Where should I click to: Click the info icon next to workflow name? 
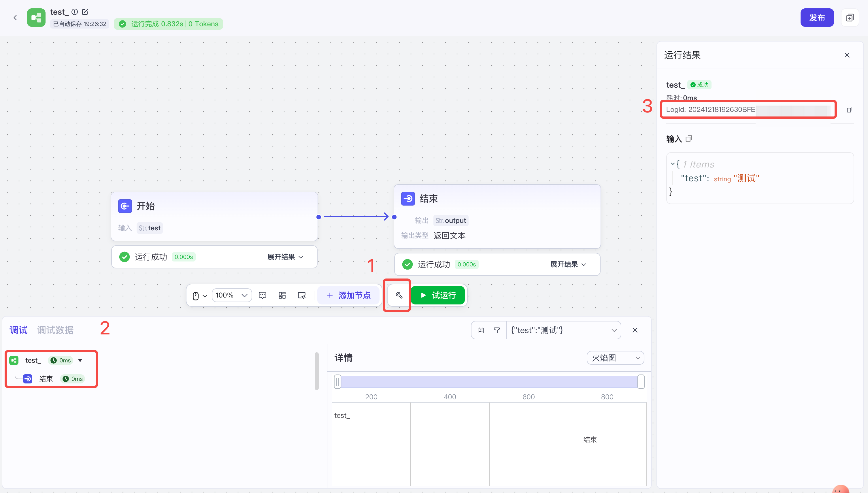pyautogui.click(x=75, y=12)
